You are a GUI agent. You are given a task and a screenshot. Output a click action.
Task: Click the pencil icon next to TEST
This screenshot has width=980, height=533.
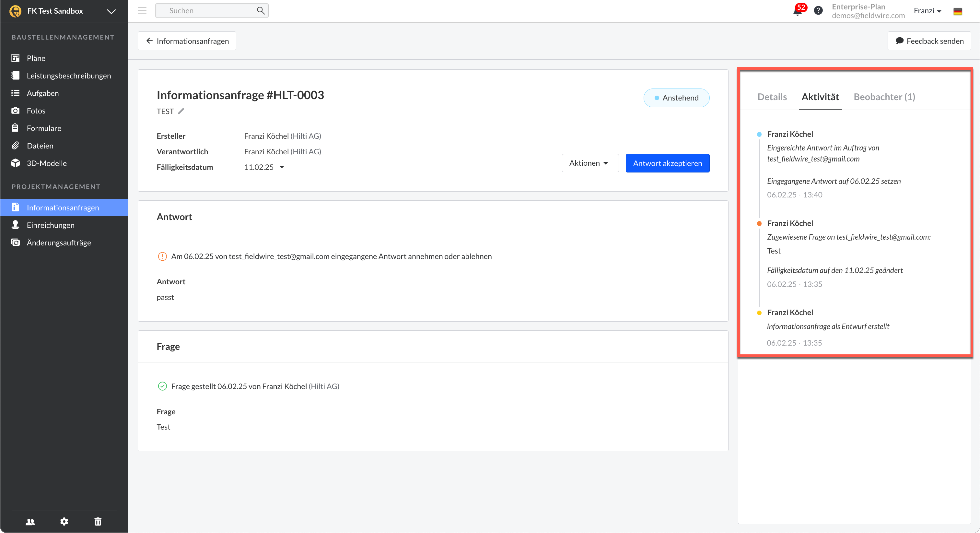coord(181,111)
